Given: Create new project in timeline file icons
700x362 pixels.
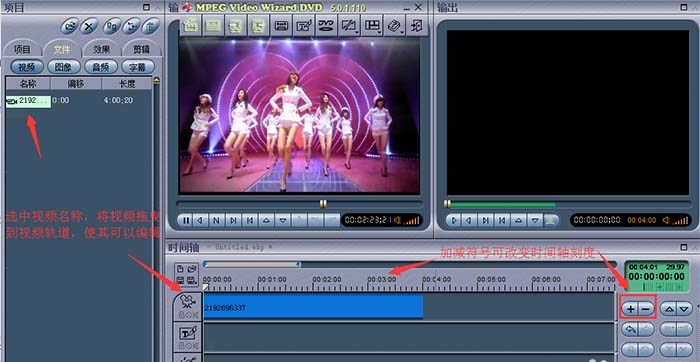Looking at the screenshot, I should pyautogui.click(x=180, y=269).
